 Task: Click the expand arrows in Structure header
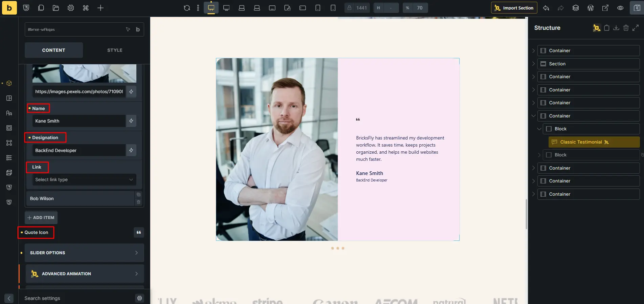(636, 28)
